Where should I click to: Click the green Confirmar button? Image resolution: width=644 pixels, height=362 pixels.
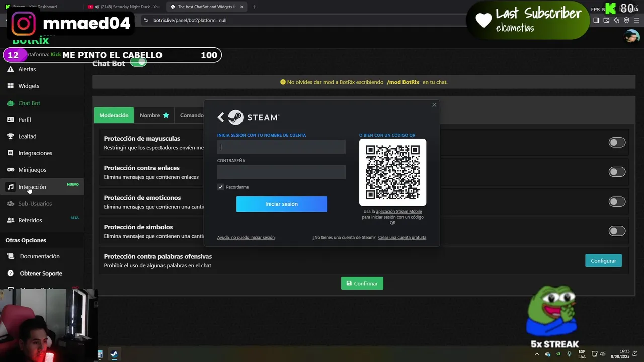[x=362, y=283]
